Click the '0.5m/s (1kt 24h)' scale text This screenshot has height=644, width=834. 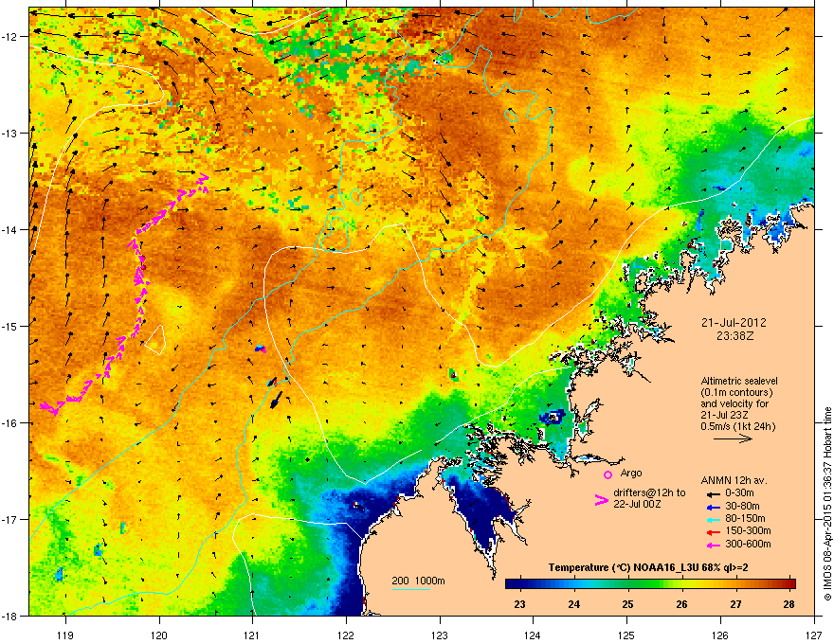pyautogui.click(x=738, y=426)
